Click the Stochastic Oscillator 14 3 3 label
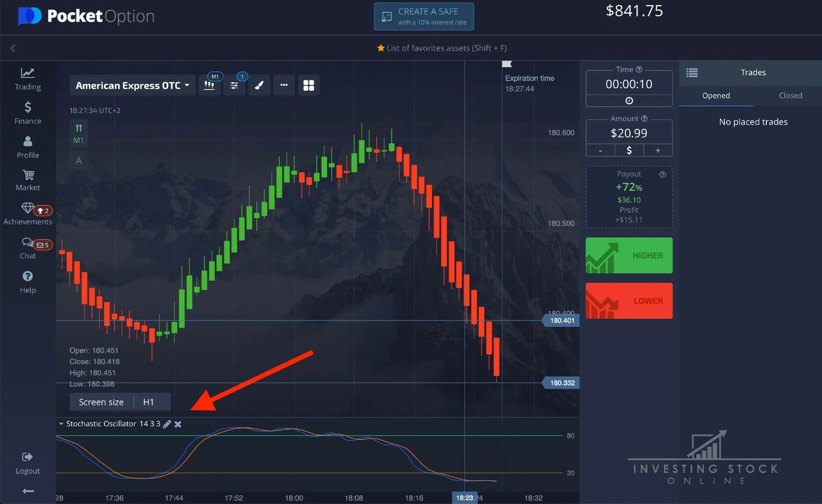The height and width of the screenshot is (504, 822). 113,424
